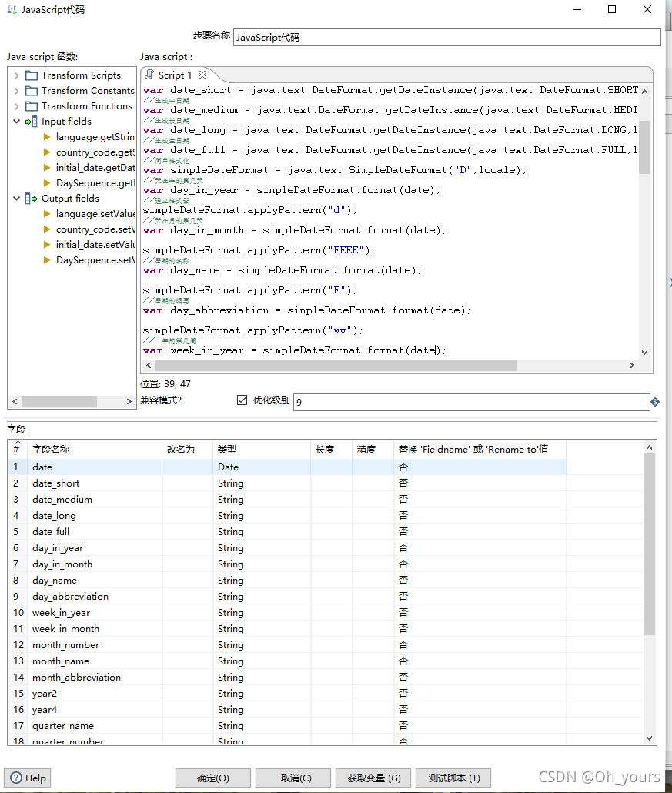672x793 pixels.
Task: Click the 长度 column header
Action: pos(331,449)
